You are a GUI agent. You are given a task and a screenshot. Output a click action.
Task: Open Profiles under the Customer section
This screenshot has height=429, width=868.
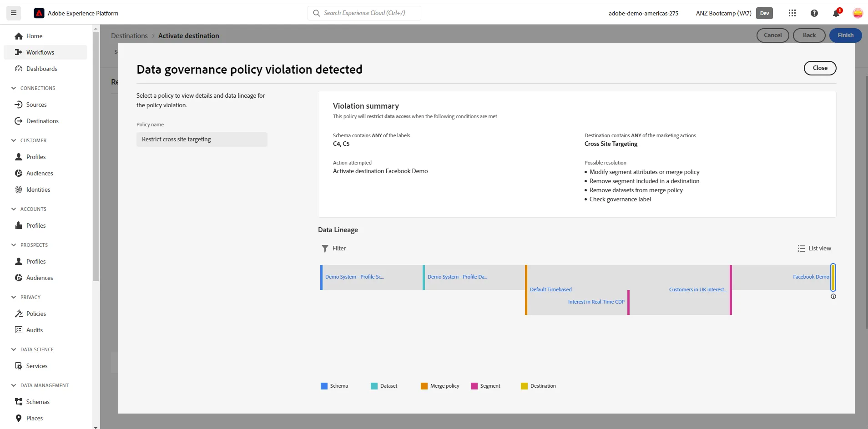tap(45, 157)
